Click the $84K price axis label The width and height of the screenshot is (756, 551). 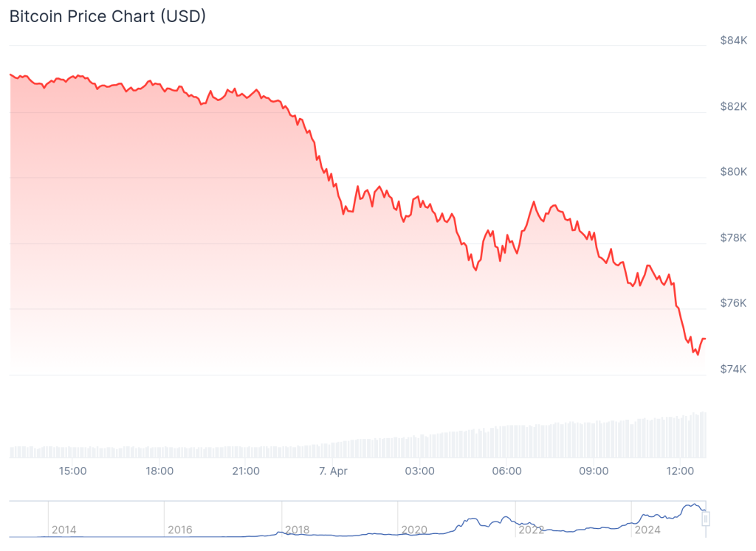click(x=733, y=41)
